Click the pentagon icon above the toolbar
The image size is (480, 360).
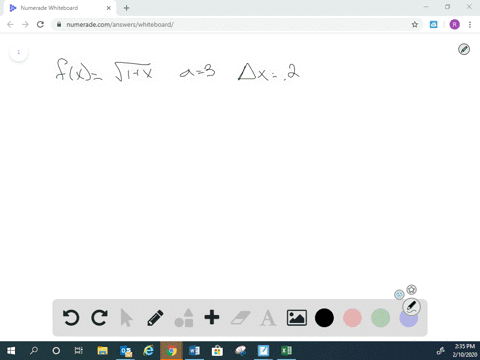412,289
